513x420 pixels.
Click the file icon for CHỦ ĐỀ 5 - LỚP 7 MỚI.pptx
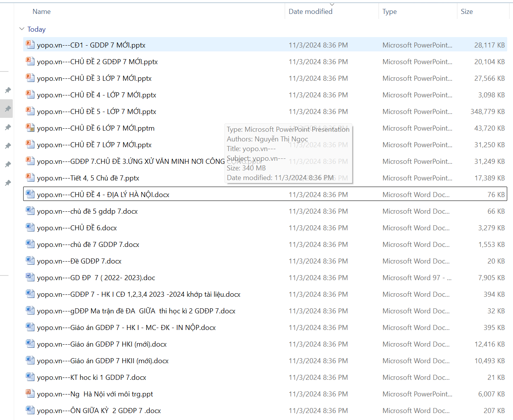click(x=30, y=111)
